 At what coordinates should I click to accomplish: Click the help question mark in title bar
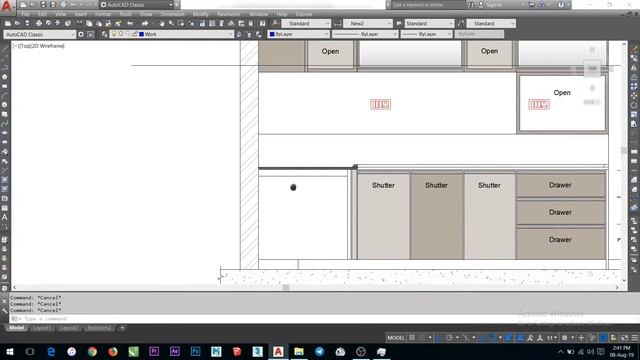click(x=561, y=5)
